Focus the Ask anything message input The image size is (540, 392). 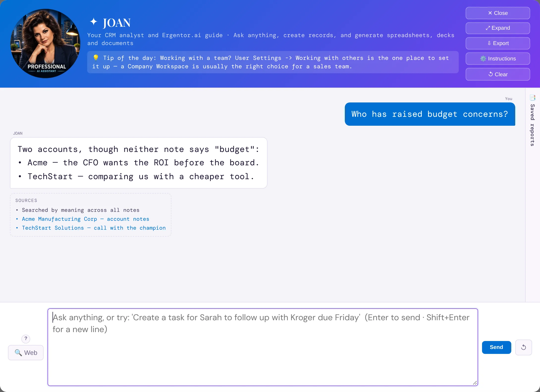coord(263,347)
